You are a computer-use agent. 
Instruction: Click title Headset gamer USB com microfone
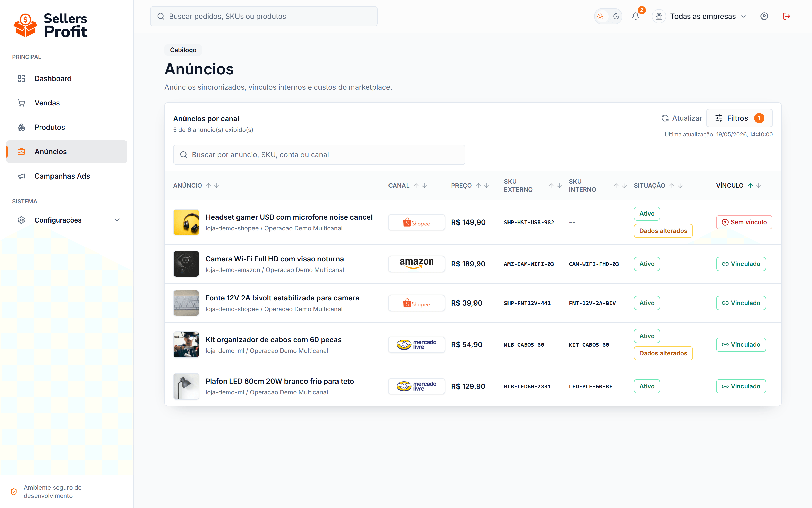pos(289,217)
